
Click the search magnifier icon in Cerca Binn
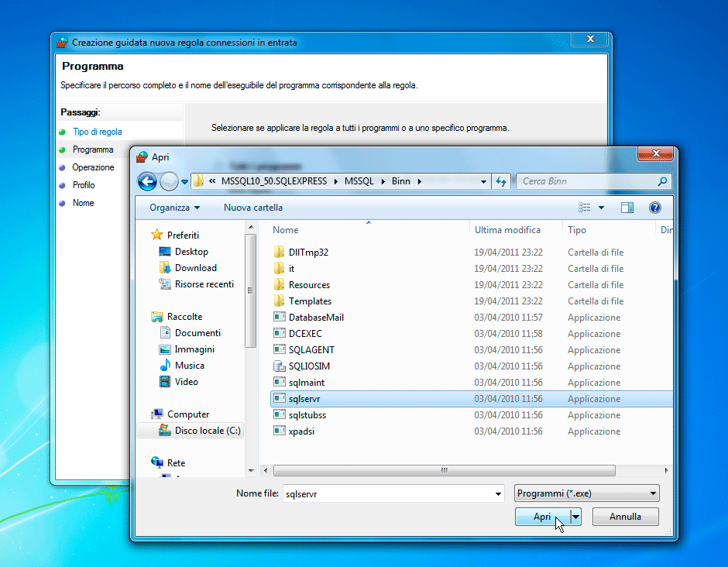[x=662, y=181]
